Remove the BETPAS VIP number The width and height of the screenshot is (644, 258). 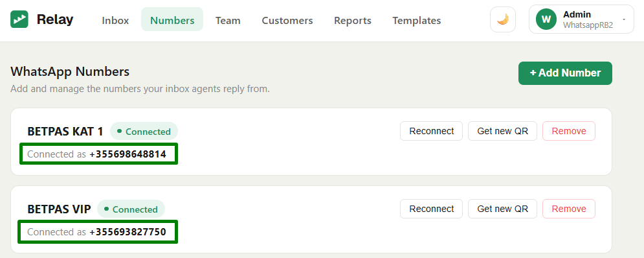(x=568, y=209)
